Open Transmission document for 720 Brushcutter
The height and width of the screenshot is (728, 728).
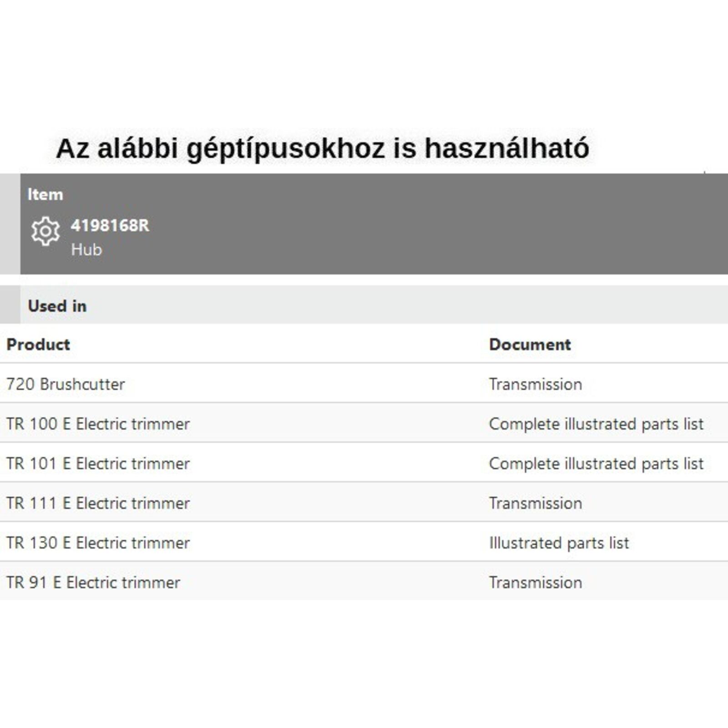pyautogui.click(x=536, y=384)
